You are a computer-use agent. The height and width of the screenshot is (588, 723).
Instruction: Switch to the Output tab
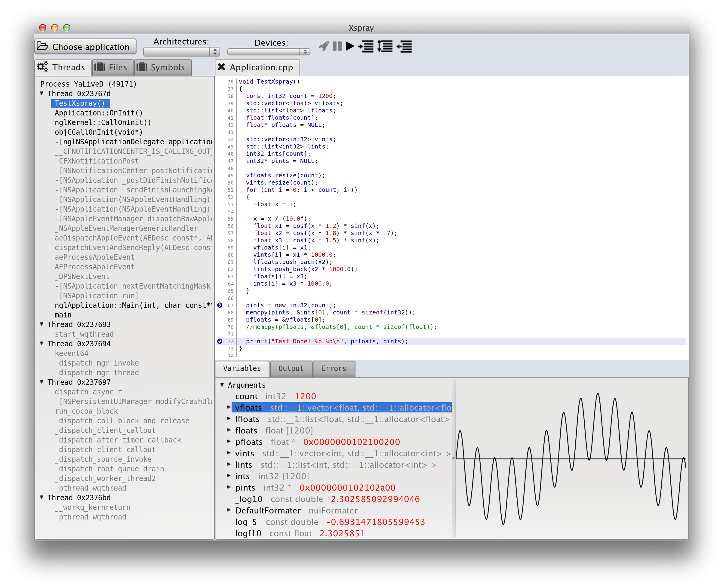(x=291, y=369)
